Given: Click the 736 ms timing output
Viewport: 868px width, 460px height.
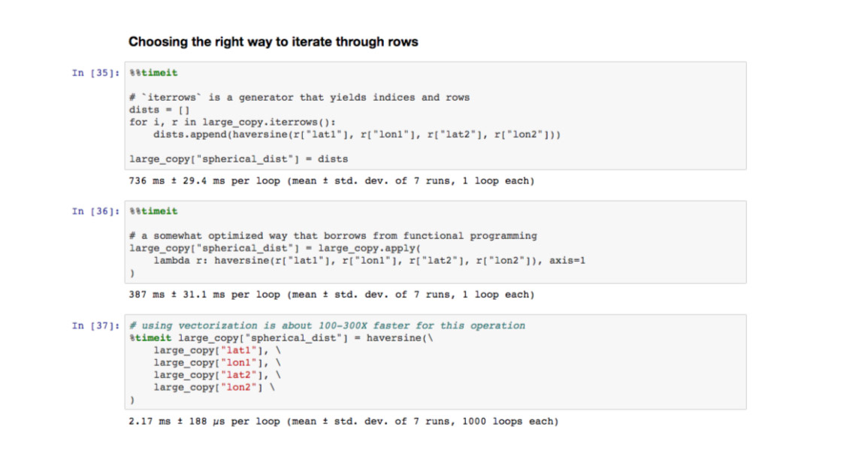Looking at the screenshot, I should (331, 181).
